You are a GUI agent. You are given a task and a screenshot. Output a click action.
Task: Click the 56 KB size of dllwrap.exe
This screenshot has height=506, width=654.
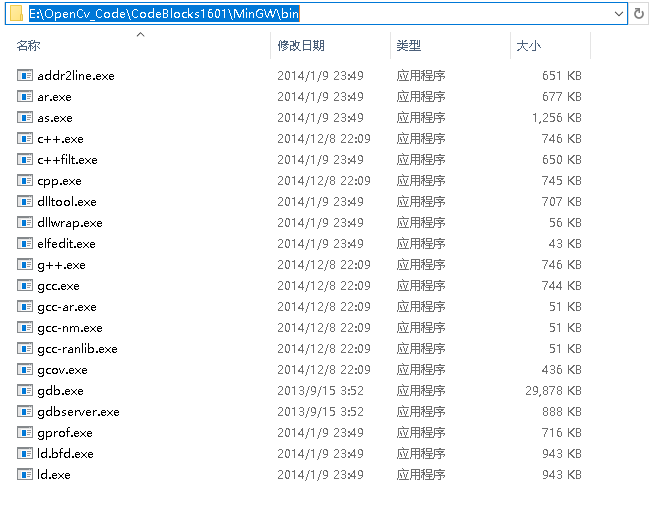[x=565, y=223]
